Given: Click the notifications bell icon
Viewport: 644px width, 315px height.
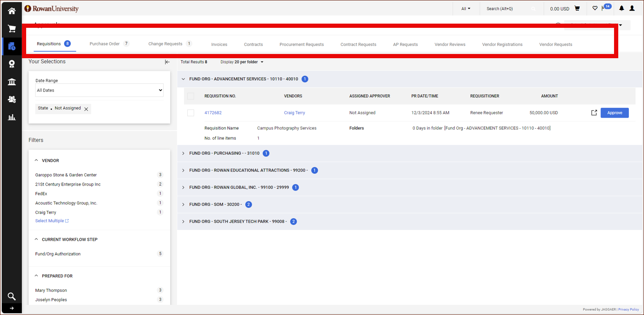Looking at the screenshot, I should click(x=621, y=8).
